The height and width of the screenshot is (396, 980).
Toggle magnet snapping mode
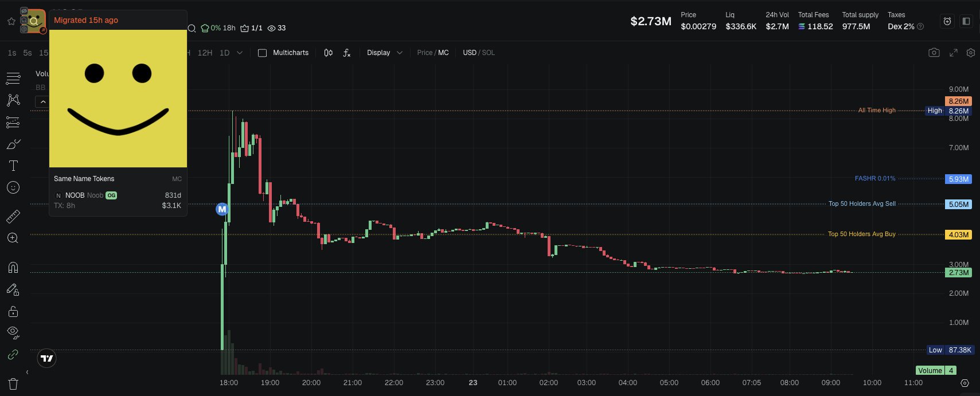coord(13,268)
